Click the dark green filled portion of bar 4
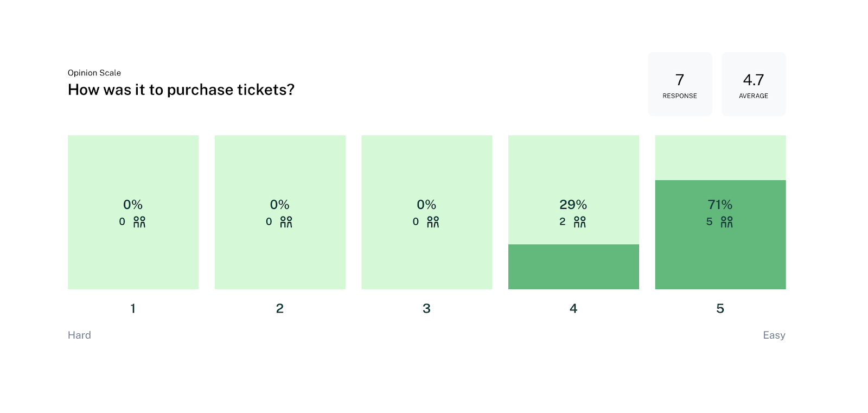Image resolution: width=868 pixels, height=413 pixels. pyautogui.click(x=573, y=266)
